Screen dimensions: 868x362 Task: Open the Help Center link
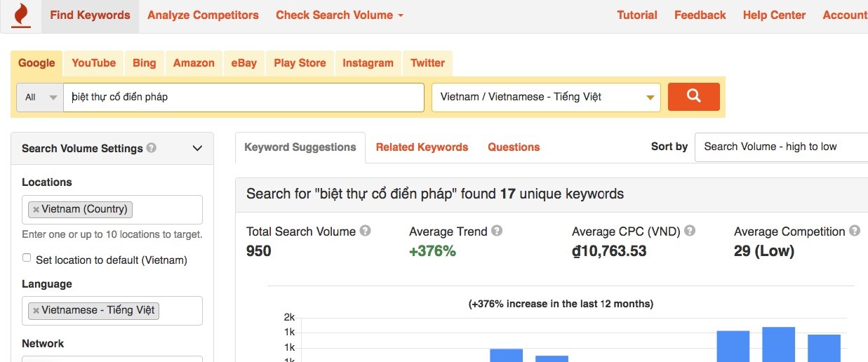click(774, 15)
